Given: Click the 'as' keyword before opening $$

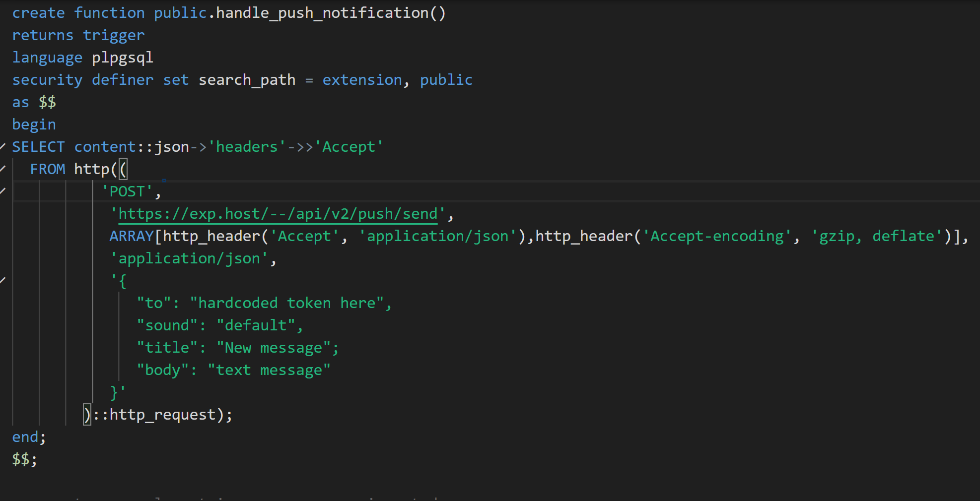Looking at the screenshot, I should coord(20,102).
